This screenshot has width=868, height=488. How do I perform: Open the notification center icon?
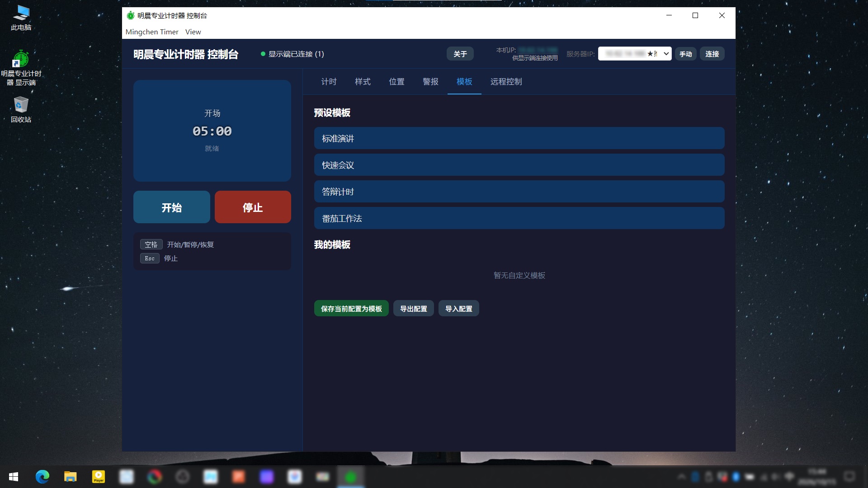coord(850,477)
